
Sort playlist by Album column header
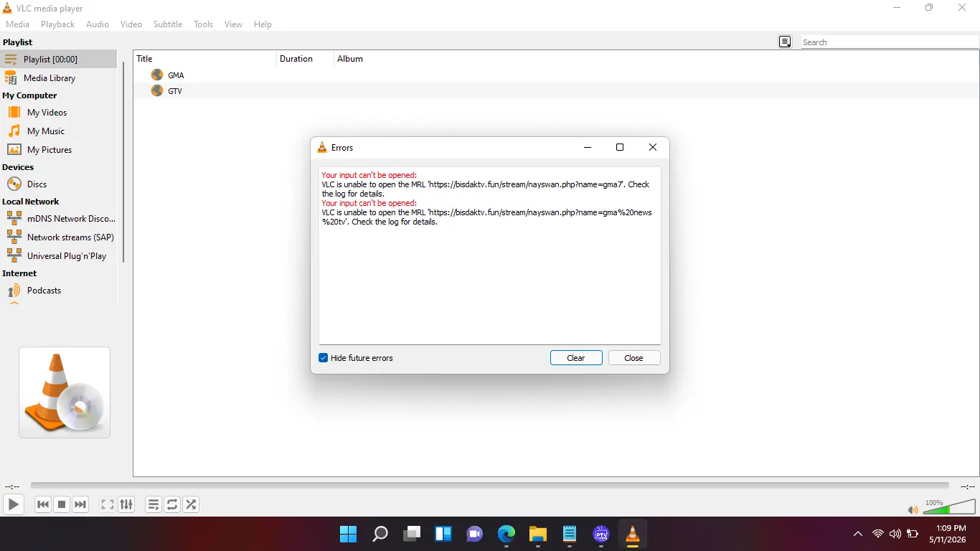pos(350,59)
